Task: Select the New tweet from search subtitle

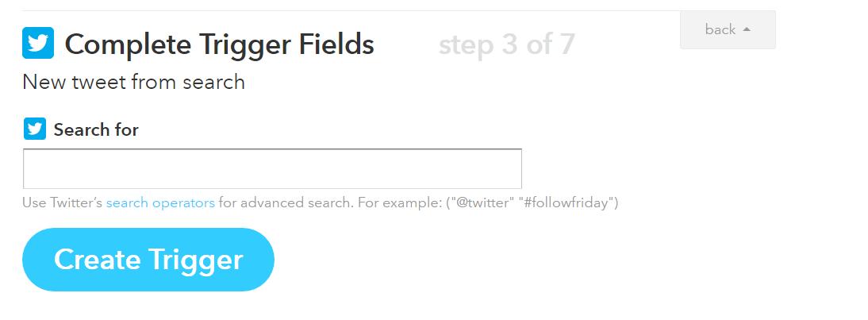Action: (133, 82)
